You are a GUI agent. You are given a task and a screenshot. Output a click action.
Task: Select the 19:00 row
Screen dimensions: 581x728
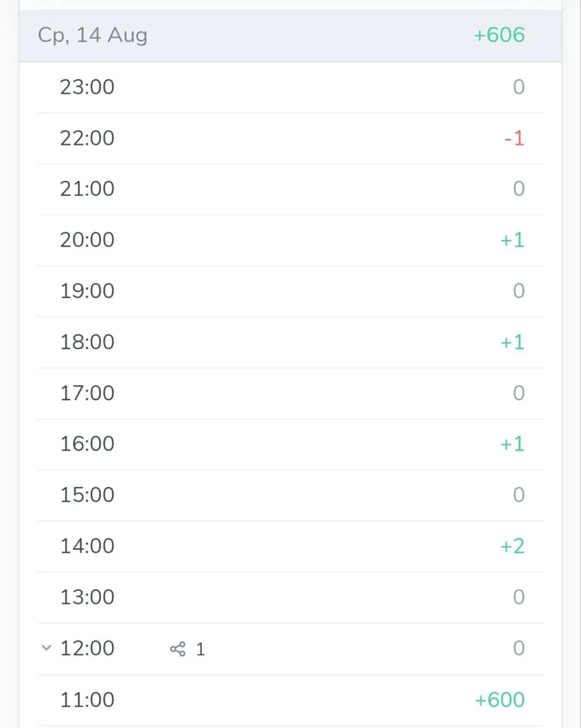coord(290,291)
